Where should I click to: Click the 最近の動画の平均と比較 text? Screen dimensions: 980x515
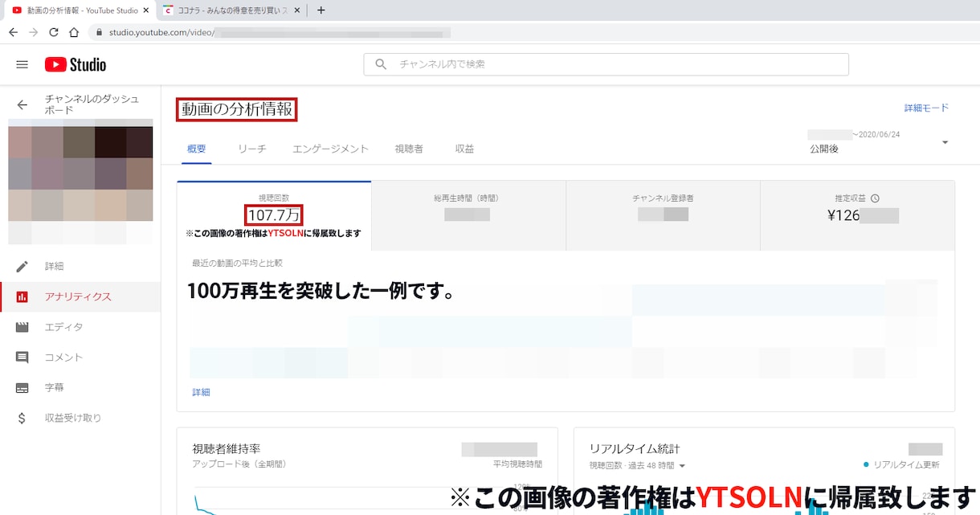tap(237, 263)
